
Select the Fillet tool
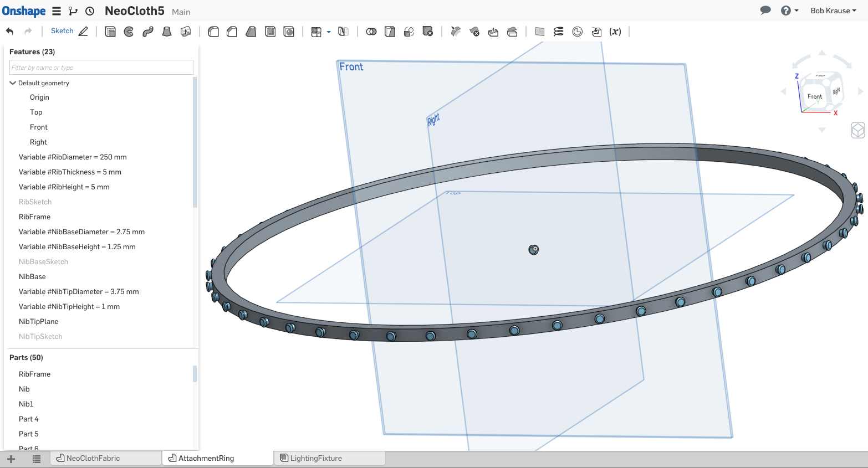click(x=213, y=32)
